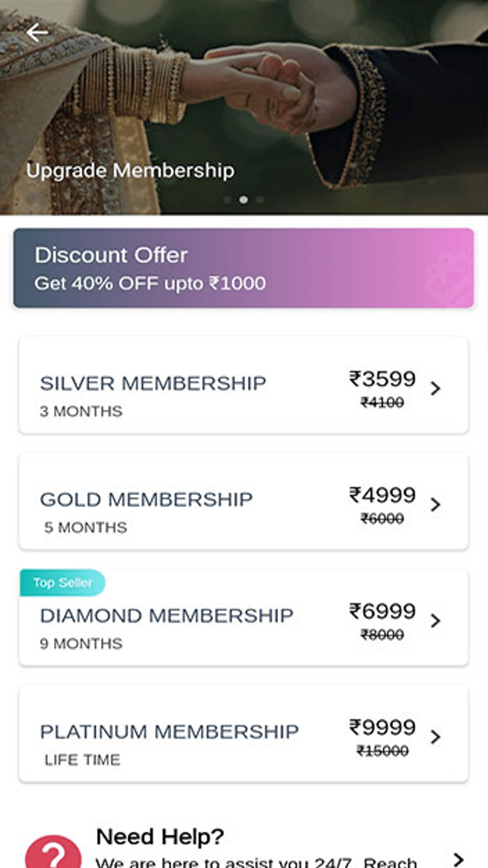Select the third carousel dot indicator

click(x=260, y=200)
